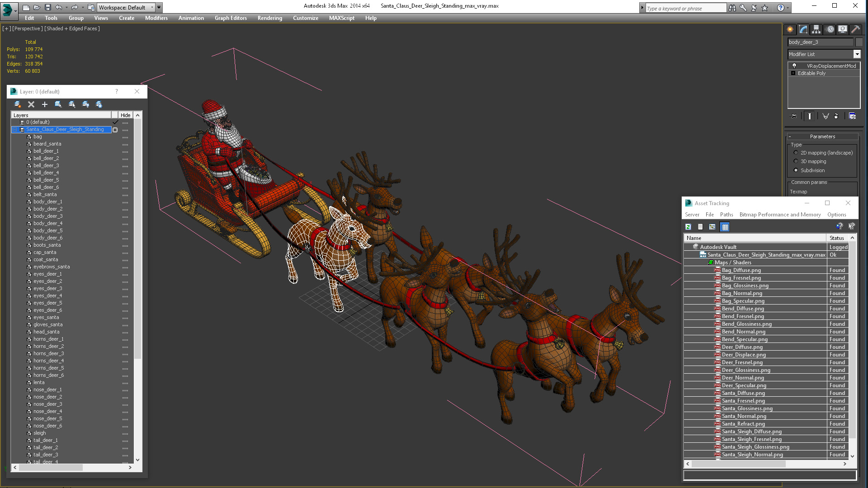Click the [Perspective] viewport label
This screenshot has height=488, width=868.
coord(28,28)
